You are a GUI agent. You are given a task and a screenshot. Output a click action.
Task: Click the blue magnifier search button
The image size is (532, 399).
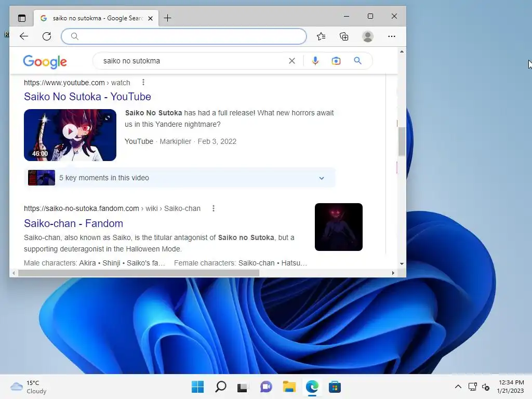(357, 61)
